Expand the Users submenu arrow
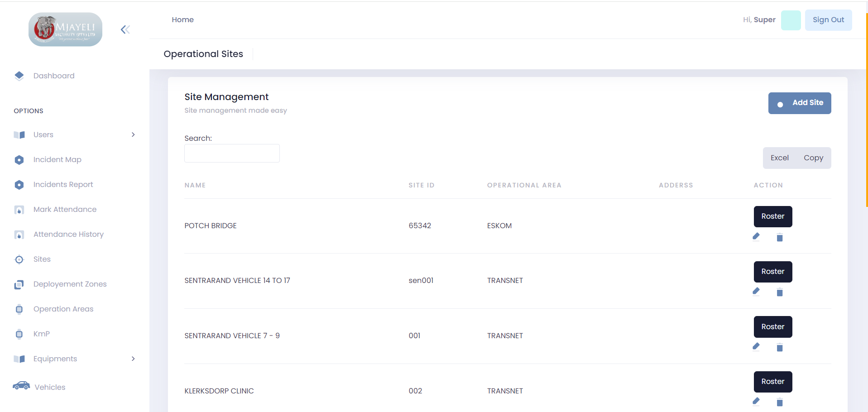The width and height of the screenshot is (868, 412). (133, 134)
